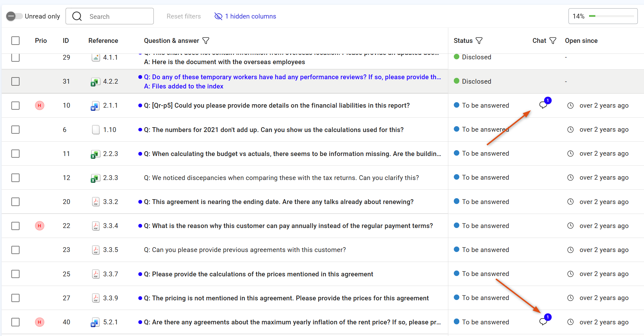Click the clock icon in ID 10 row
Image resolution: width=644 pixels, height=336 pixels.
pos(570,106)
